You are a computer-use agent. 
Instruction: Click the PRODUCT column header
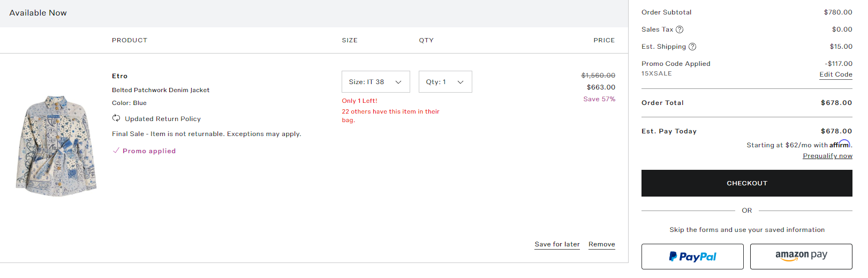tap(130, 40)
